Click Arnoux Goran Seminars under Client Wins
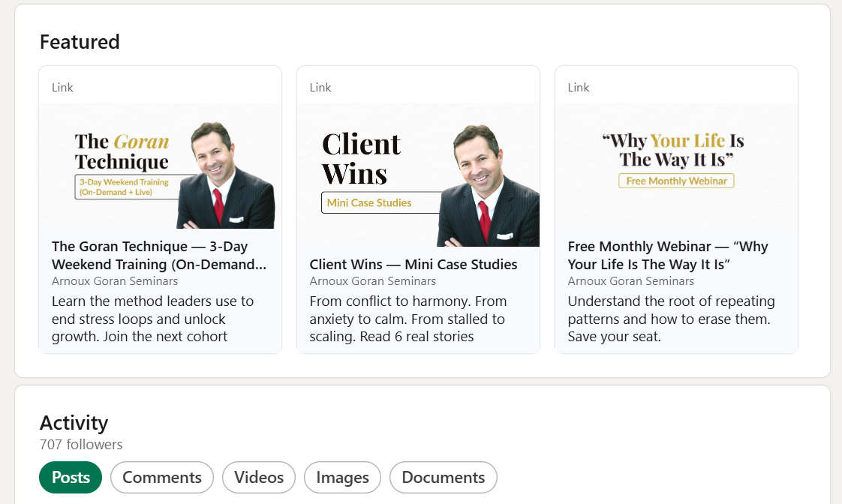This screenshot has width=842, height=504. [x=373, y=281]
